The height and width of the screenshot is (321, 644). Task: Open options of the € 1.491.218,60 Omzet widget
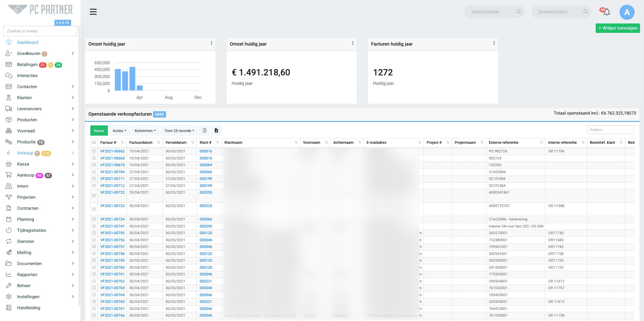coord(353,43)
